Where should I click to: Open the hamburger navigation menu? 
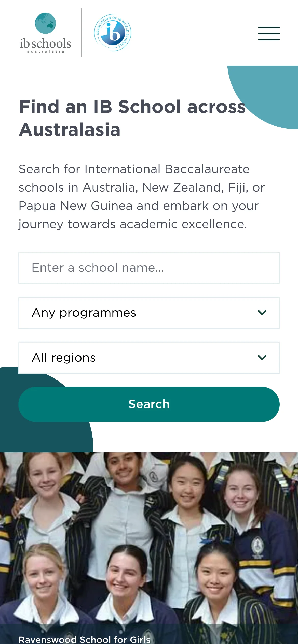269,33
